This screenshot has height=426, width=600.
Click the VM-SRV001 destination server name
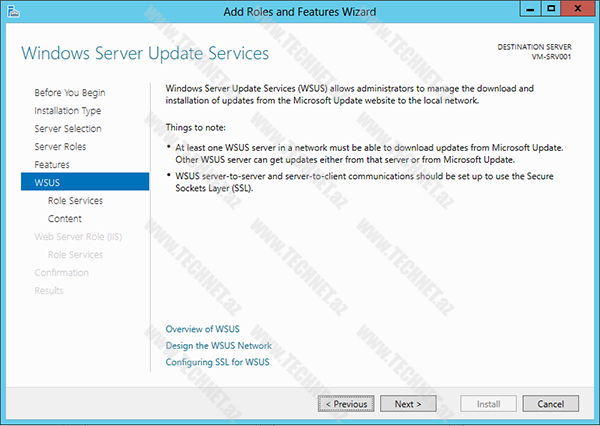(551, 57)
